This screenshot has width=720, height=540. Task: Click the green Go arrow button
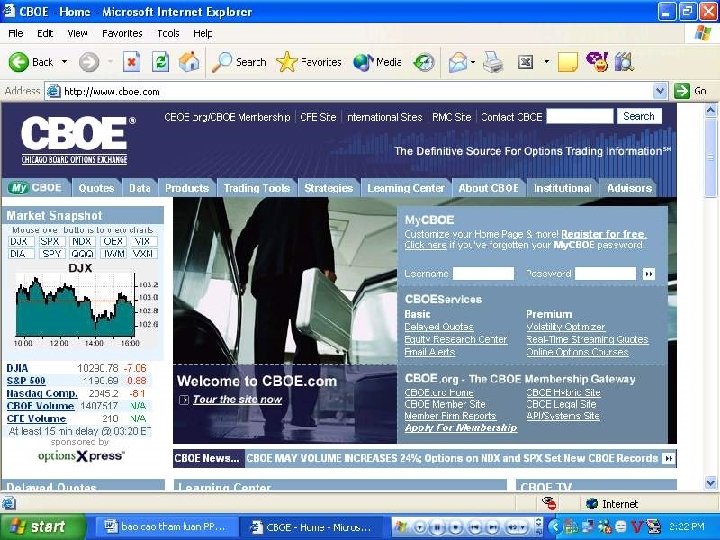681,91
